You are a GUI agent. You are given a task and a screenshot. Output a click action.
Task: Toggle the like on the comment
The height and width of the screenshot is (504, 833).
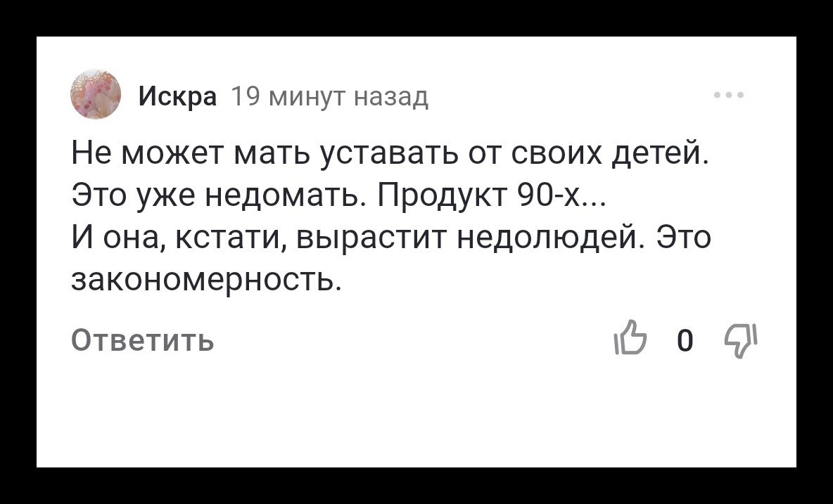(631, 341)
